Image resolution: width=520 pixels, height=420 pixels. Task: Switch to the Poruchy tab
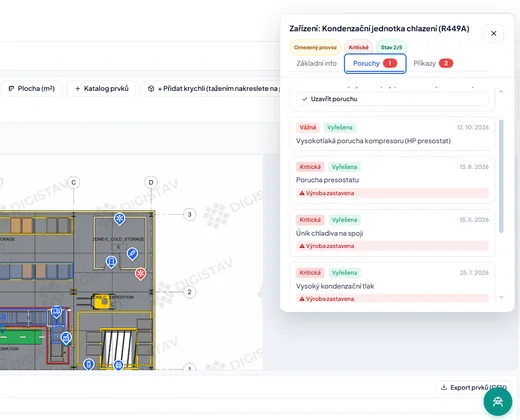point(375,63)
